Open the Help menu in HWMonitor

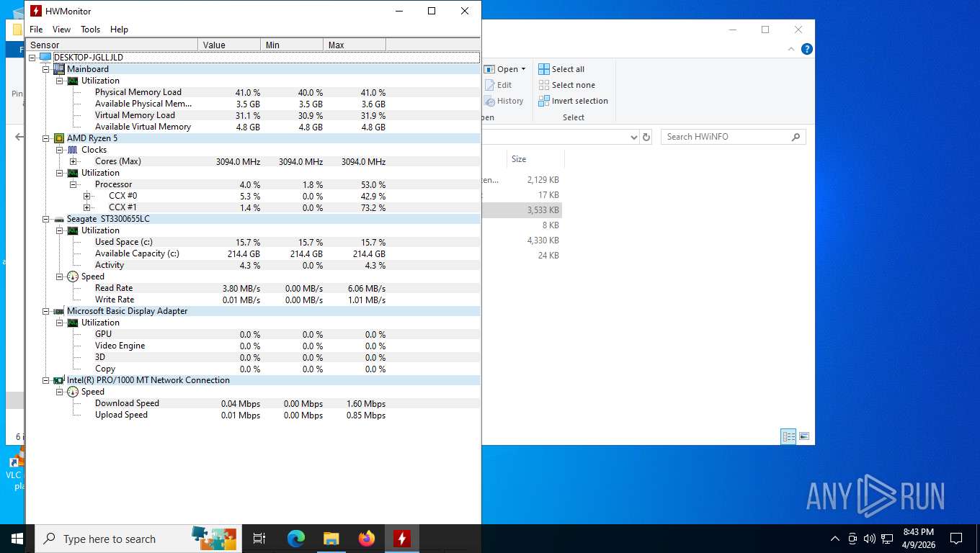pyautogui.click(x=119, y=30)
